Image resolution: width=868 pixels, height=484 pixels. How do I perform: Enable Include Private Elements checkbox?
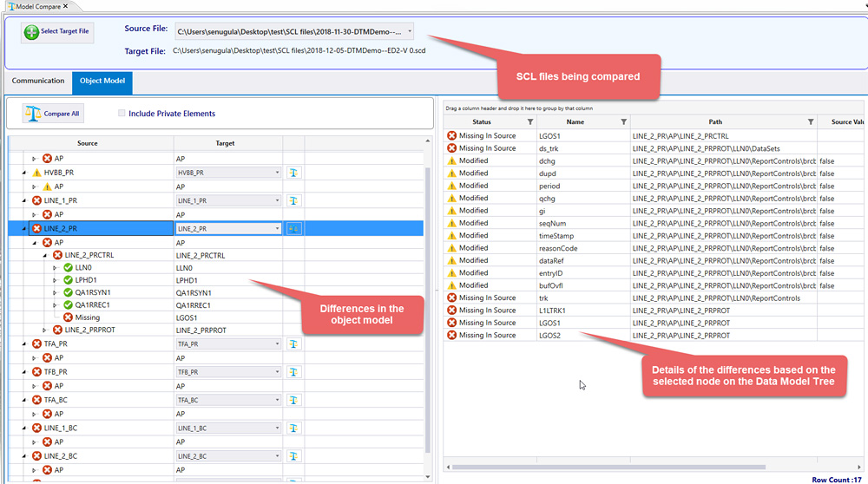122,114
